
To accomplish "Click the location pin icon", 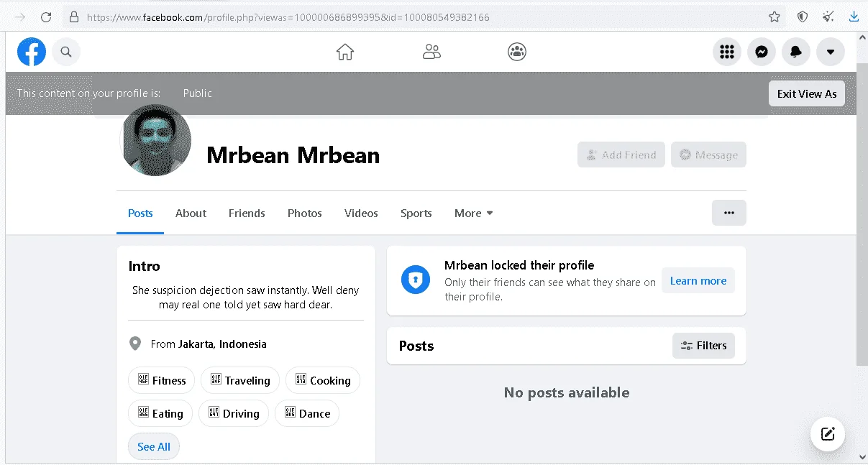I will 135,344.
